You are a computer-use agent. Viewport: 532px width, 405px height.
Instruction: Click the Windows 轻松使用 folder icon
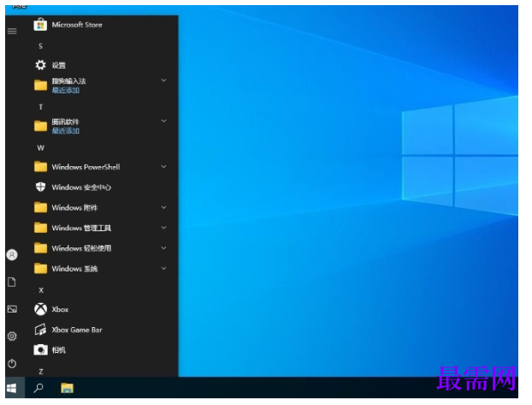(x=41, y=248)
